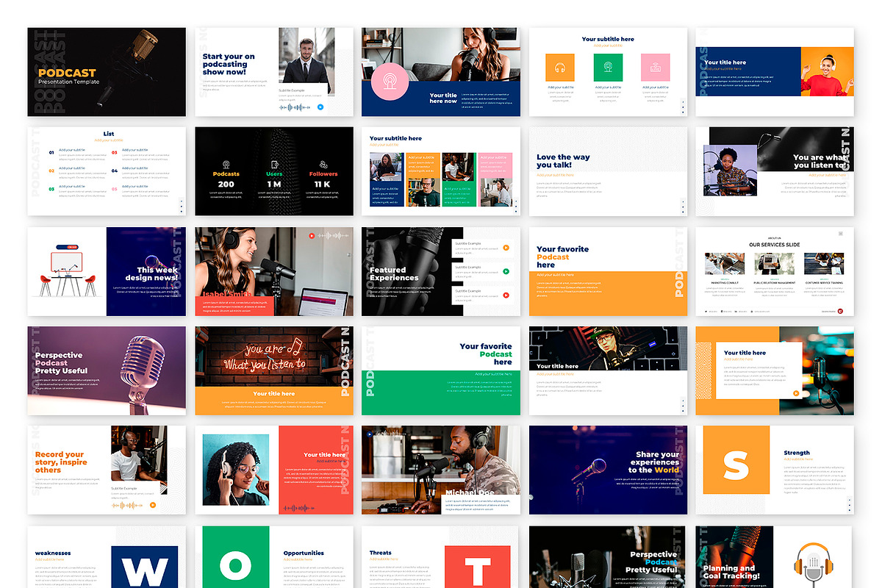This screenshot has width=882, height=588.
Task: Click the Marketing Consult service image
Action: click(725, 264)
